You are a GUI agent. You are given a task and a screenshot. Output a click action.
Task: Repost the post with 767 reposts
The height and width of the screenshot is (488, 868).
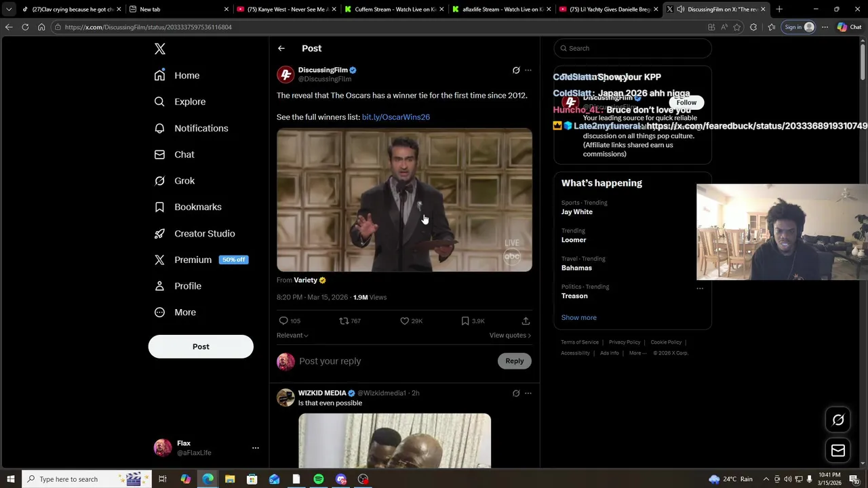click(350, 321)
